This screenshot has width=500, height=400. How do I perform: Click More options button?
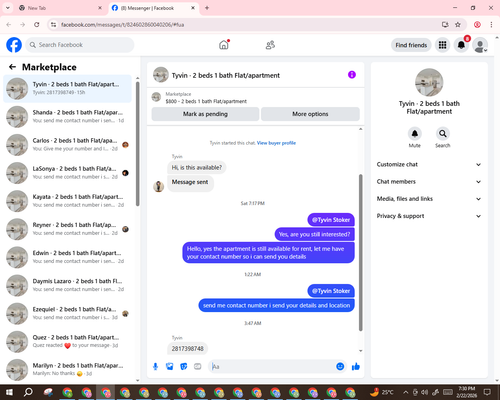(310, 114)
